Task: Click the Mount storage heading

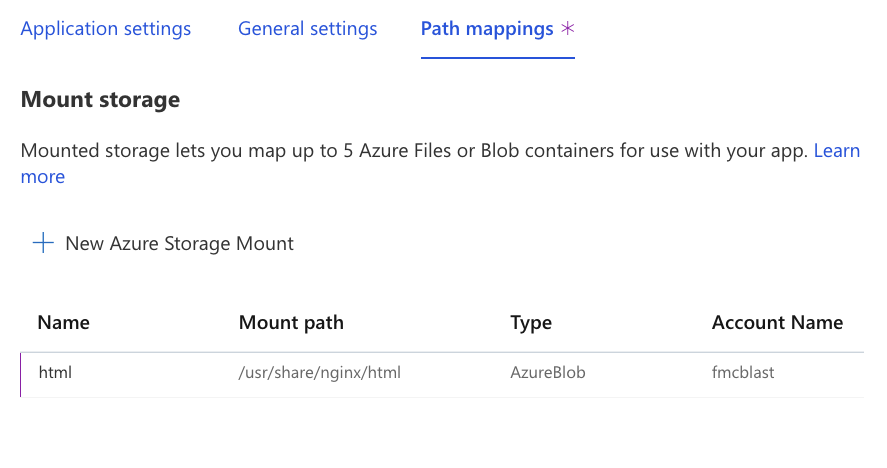Action: pyautogui.click(x=100, y=100)
